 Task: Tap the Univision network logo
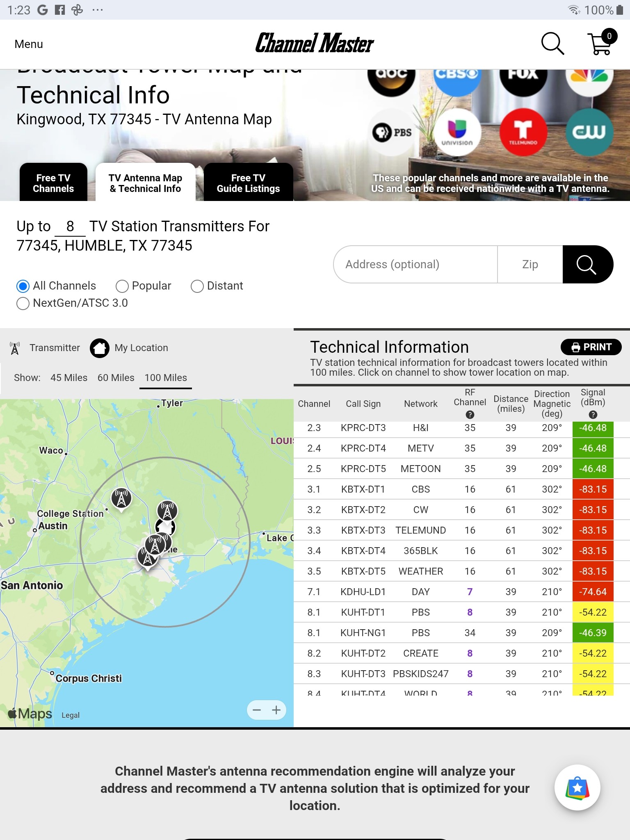457,132
